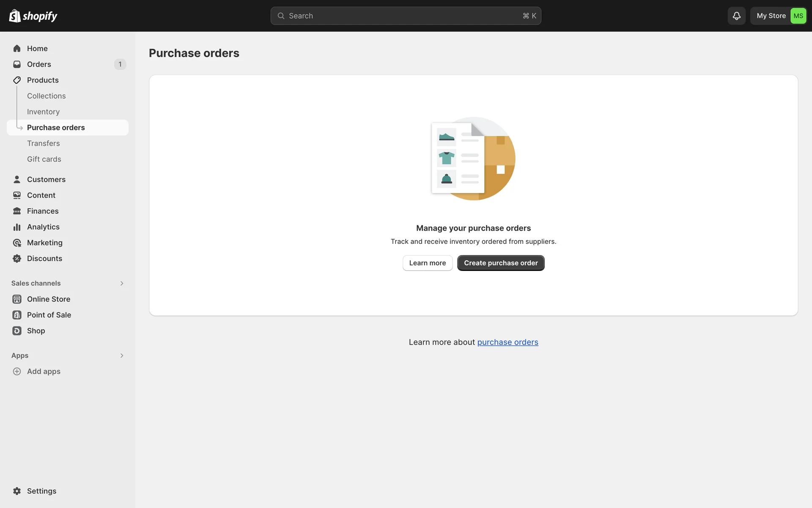Open Inventory in the sidebar
Screen dimensions: 812x508
43,112
